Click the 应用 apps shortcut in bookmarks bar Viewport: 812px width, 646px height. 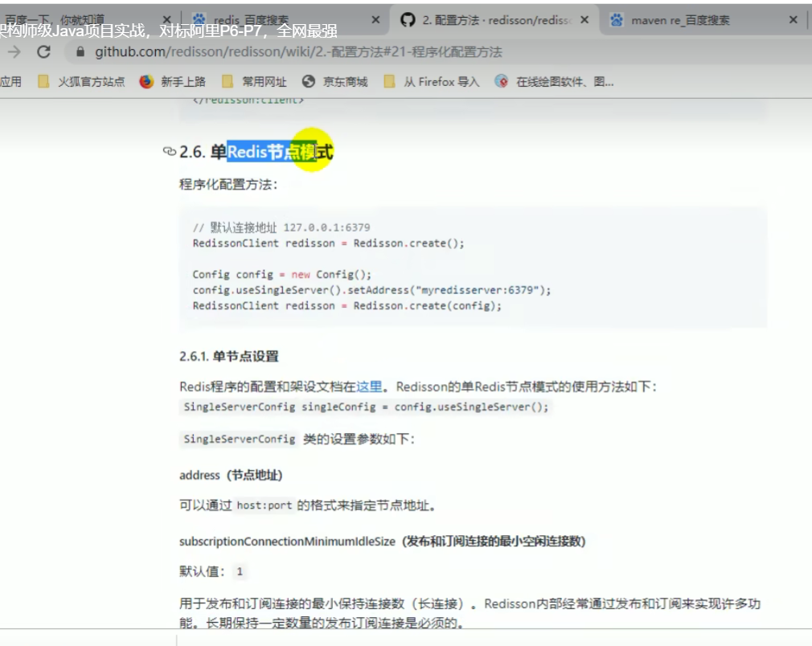coord(11,82)
